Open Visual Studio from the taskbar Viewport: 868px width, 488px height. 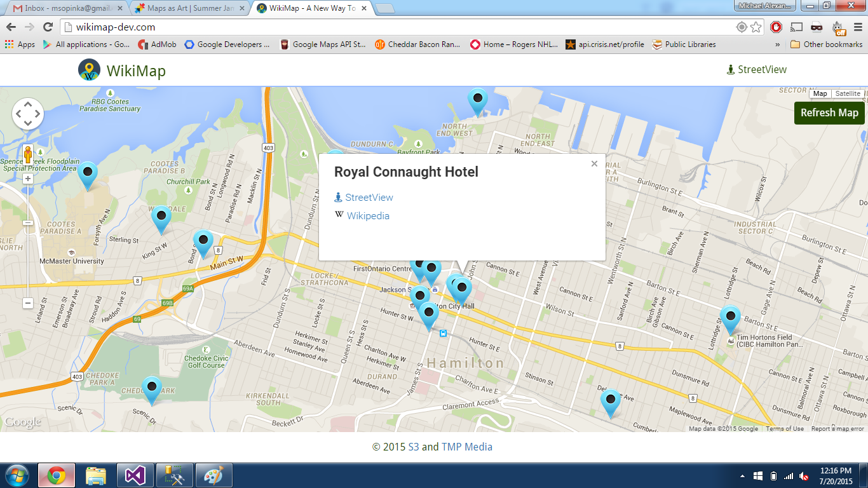tap(135, 475)
